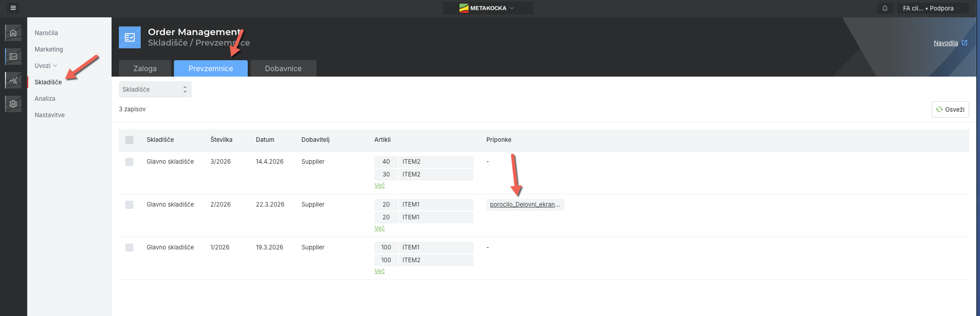This screenshot has height=316, width=980.
Task: Click the Order Management module icon
Action: pos(130,37)
